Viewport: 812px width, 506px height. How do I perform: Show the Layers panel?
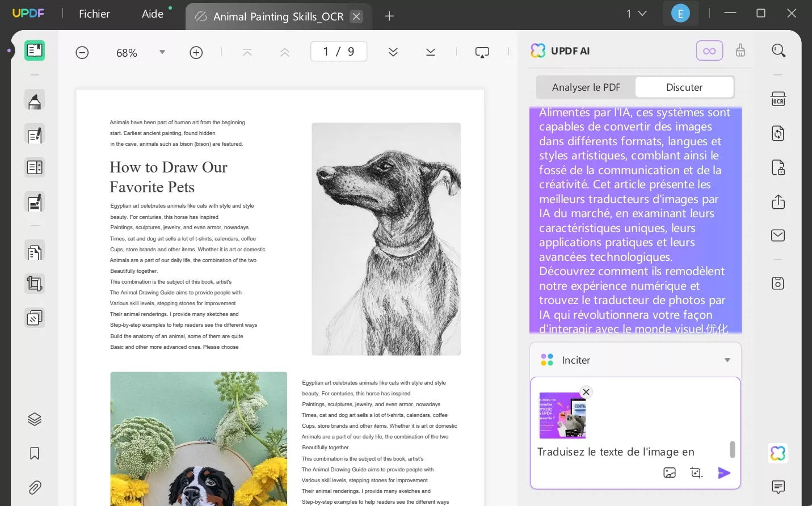click(x=35, y=419)
